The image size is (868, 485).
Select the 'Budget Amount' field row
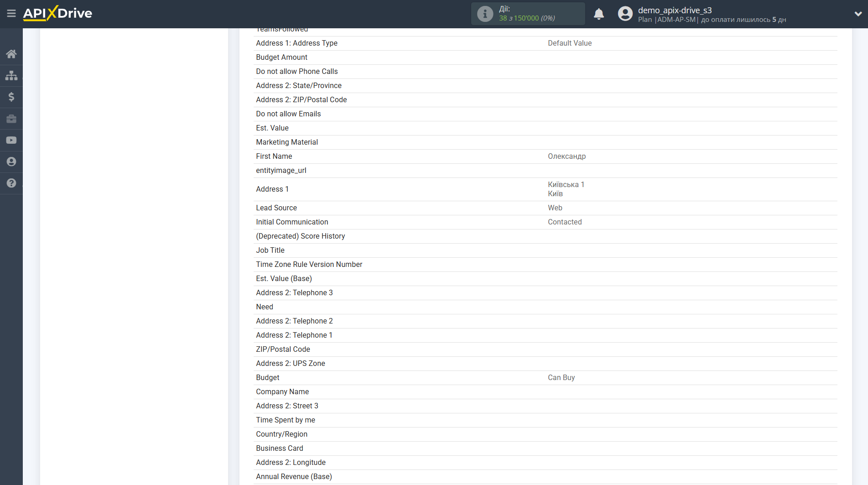[x=546, y=57]
